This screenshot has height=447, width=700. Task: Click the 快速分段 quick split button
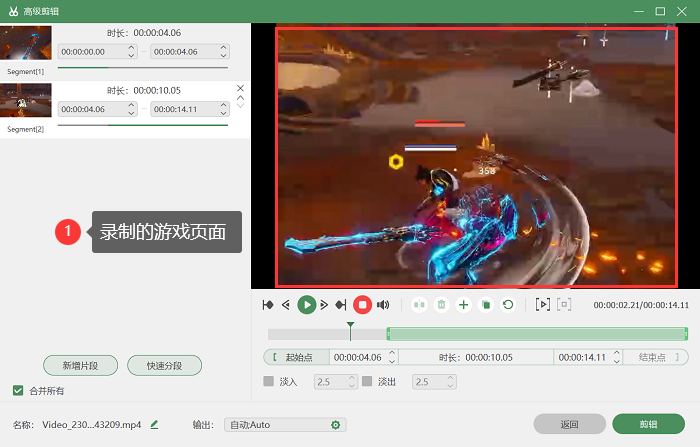164,366
